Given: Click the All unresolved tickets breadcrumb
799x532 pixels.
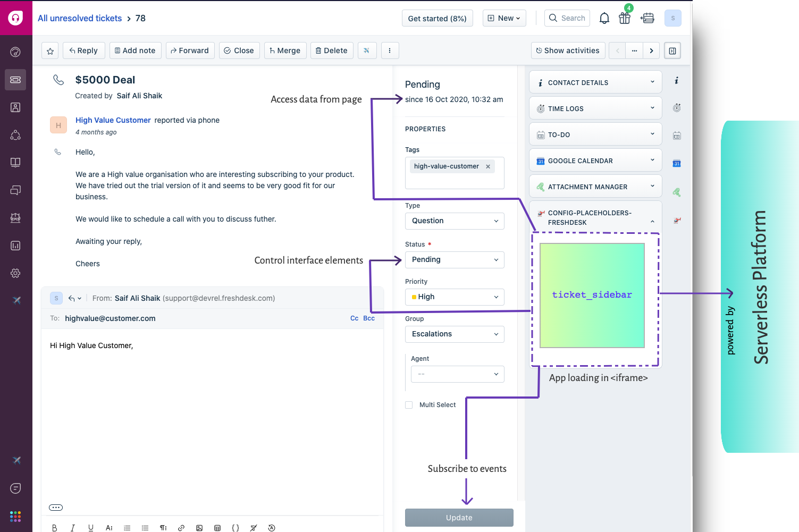Looking at the screenshot, I should (x=80, y=18).
